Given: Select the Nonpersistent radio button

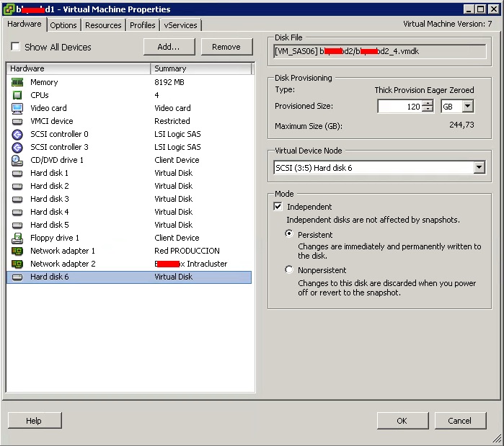Looking at the screenshot, I should (x=289, y=270).
